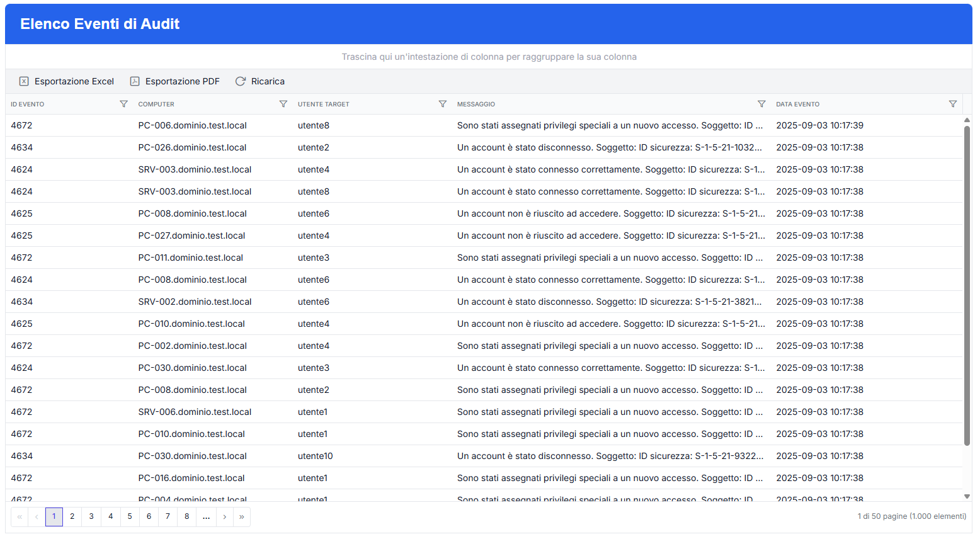The height and width of the screenshot is (539, 980).
Task: Open more pages ellipsis in pager
Action: [x=206, y=517]
